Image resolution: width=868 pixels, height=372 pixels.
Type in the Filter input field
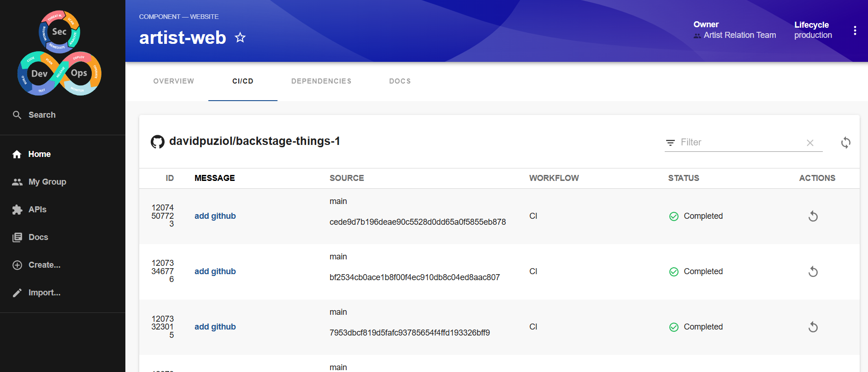pyautogui.click(x=739, y=143)
